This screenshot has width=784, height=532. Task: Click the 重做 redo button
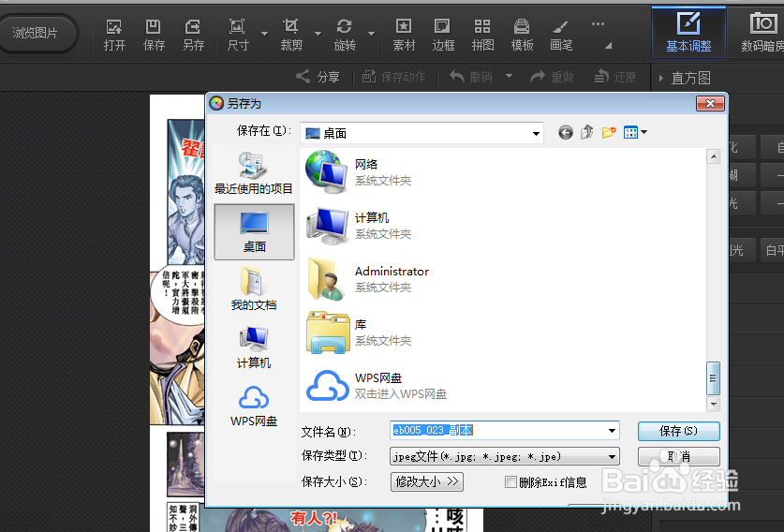[x=553, y=77]
